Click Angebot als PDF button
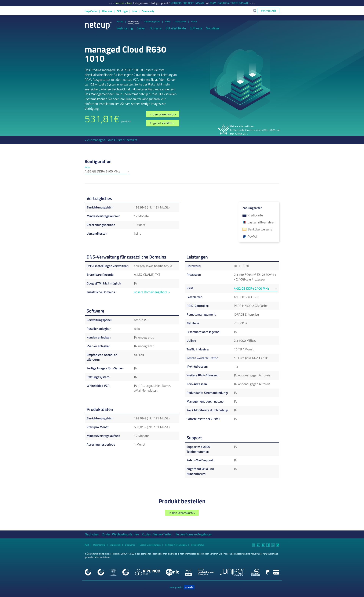Image resolution: width=364 pixels, height=597 pixels. tap(163, 123)
